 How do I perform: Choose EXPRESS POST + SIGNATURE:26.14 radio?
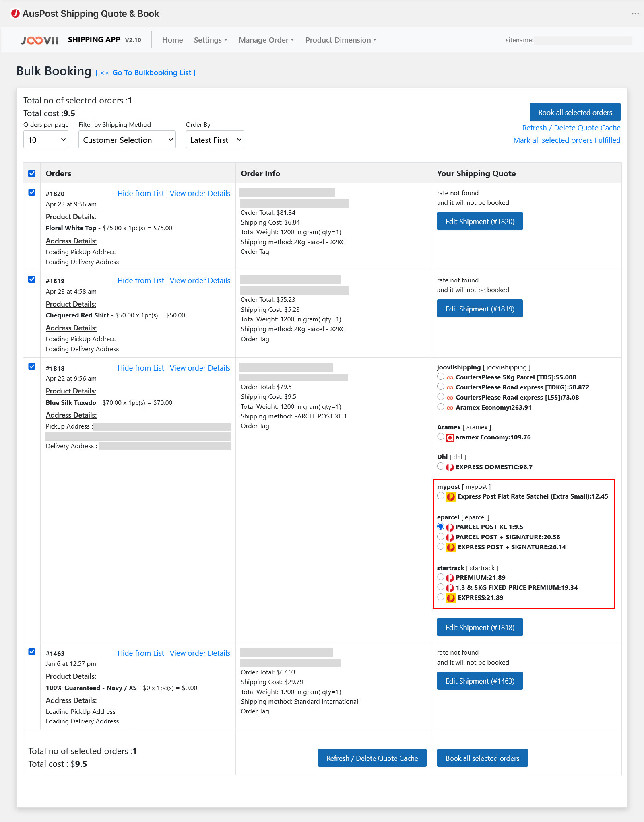coord(441,546)
